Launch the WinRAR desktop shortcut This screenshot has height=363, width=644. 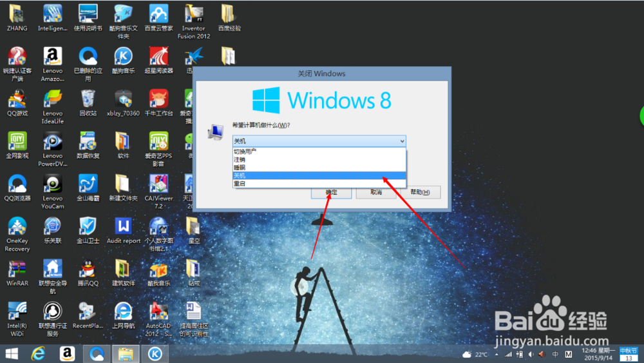(x=17, y=273)
